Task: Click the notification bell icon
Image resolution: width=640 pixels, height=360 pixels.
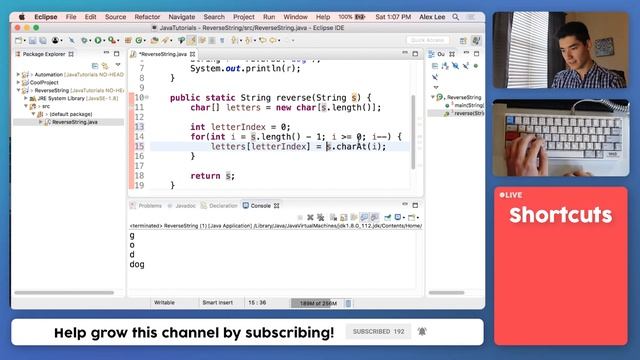Action: point(422,331)
